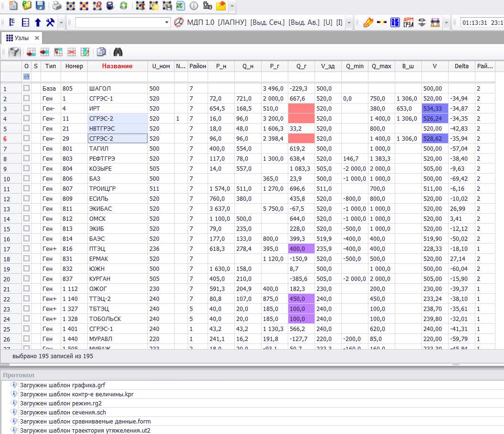
Task: Click the blue tree list icon
Action: coord(12,22)
